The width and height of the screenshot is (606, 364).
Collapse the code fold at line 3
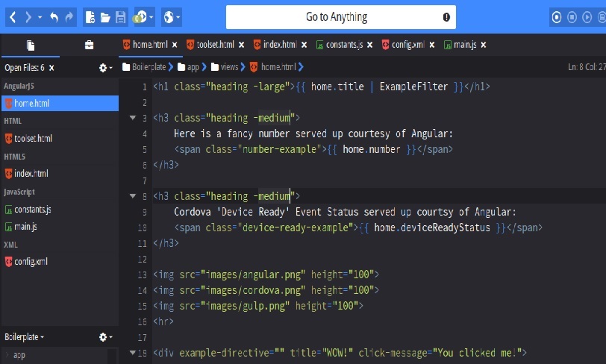[133, 118]
